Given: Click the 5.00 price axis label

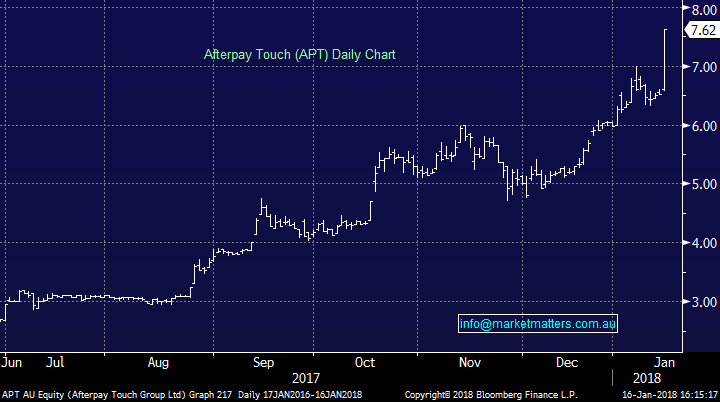Looking at the screenshot, I should tap(704, 184).
